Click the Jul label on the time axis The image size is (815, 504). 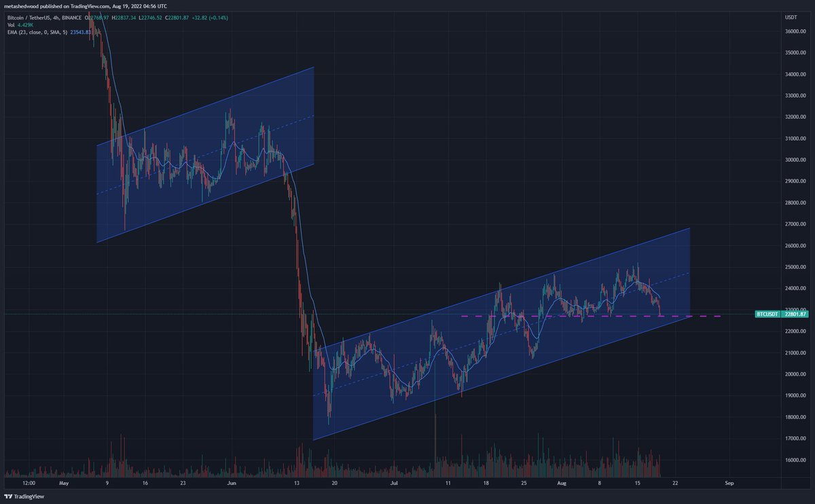(394, 483)
